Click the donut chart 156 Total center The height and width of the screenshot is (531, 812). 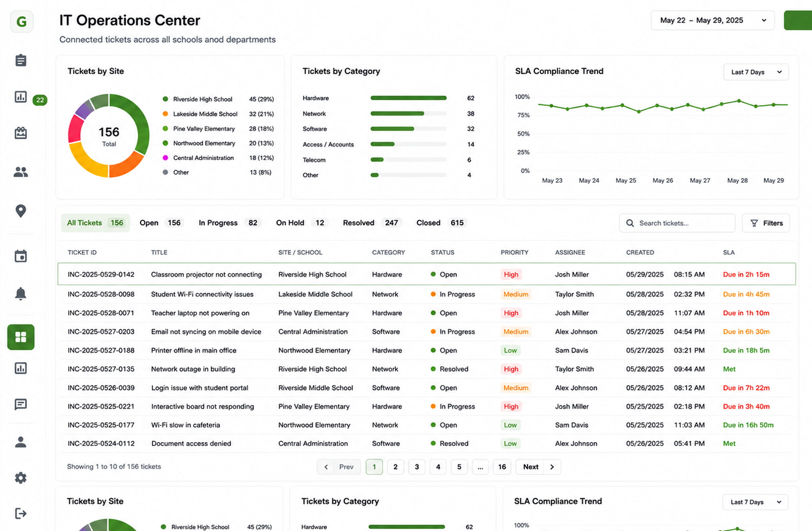pyautogui.click(x=109, y=136)
